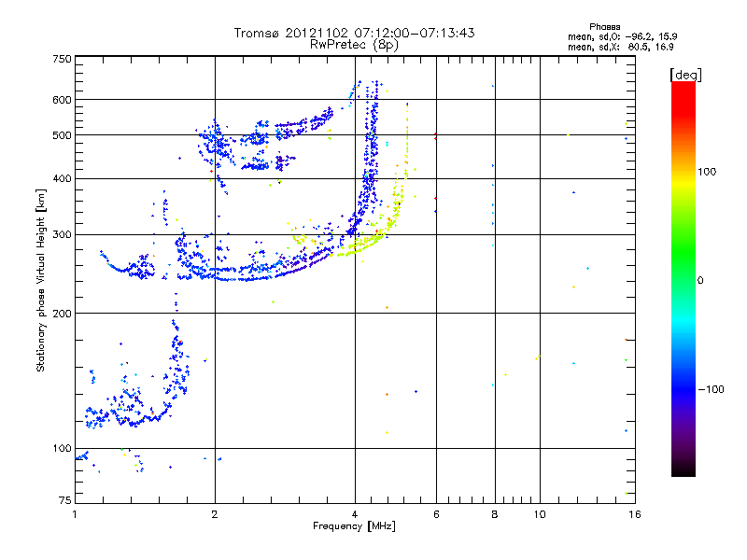Click the y-axis '200' tick label
This screenshot has height=560, width=747.
point(62,314)
